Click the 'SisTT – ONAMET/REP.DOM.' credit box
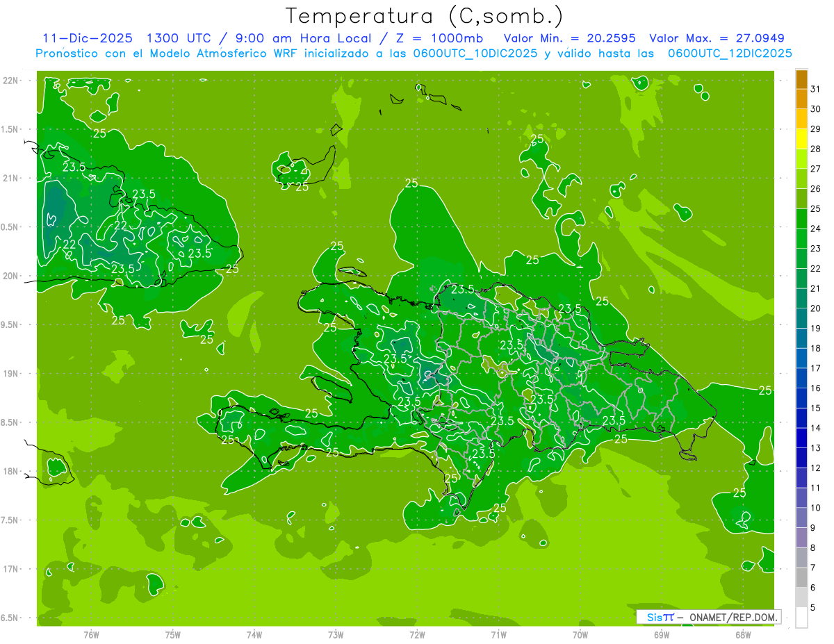Screen dimensions: 834x644 tap(709, 617)
